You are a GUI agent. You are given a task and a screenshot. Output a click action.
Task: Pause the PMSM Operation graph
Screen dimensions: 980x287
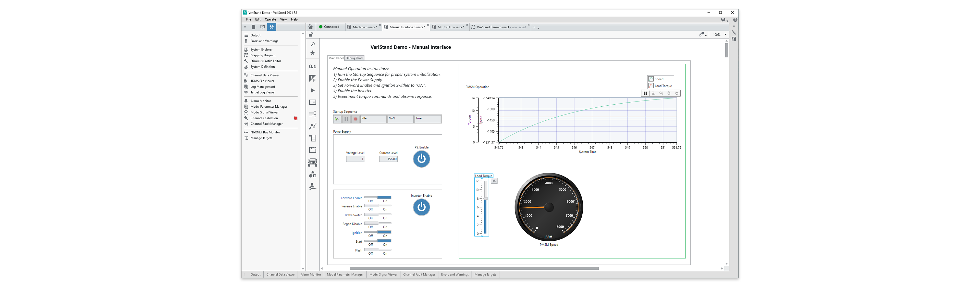click(x=645, y=93)
